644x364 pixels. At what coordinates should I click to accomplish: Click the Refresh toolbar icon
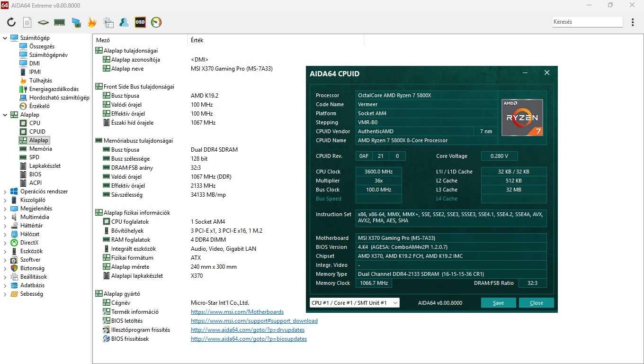click(11, 22)
